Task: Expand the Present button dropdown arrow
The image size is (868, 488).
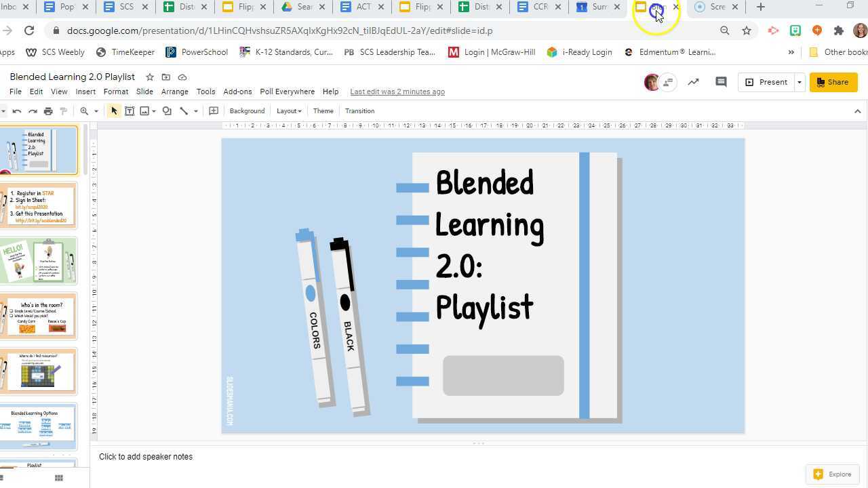Action: tap(799, 82)
